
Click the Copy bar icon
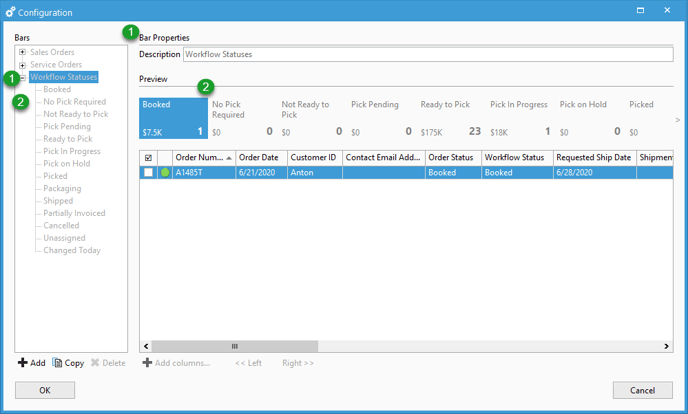[x=57, y=363]
